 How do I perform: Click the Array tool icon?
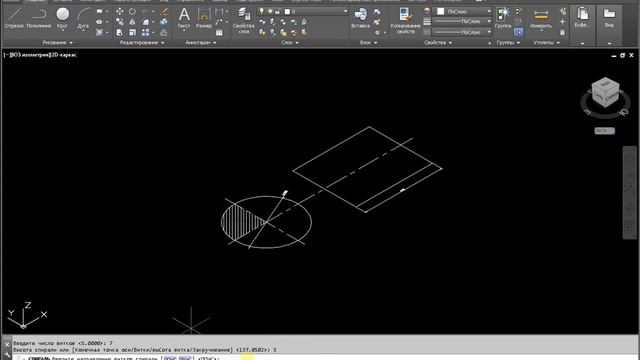(x=146, y=32)
